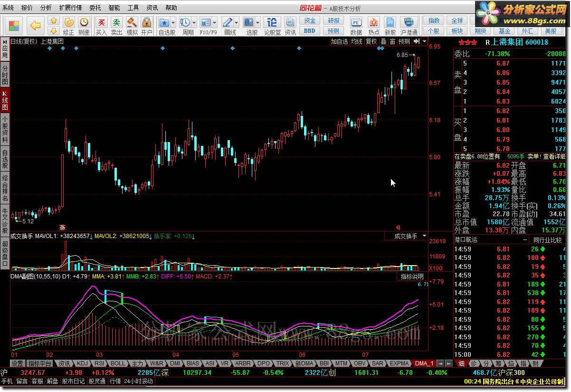571x392 pixels.
Task: Click the 24小时滚动 news ticker button
Action: point(139,381)
